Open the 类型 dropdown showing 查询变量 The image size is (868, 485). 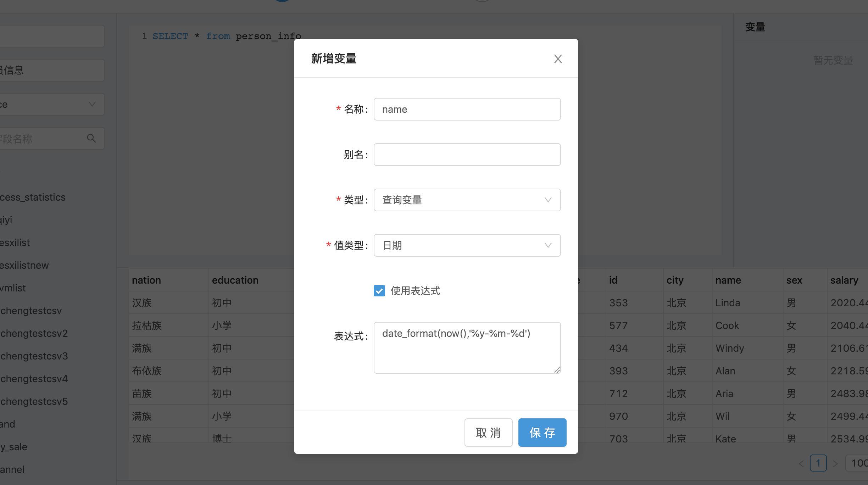[x=467, y=200]
